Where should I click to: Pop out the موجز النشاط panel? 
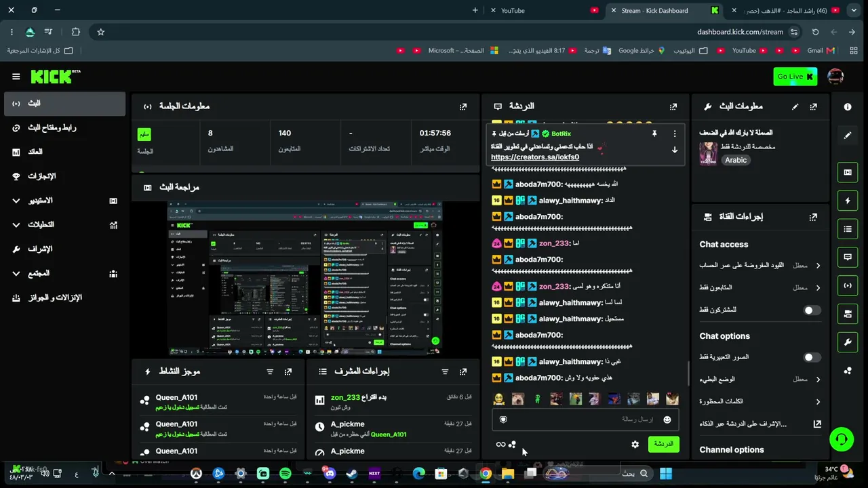(x=288, y=371)
